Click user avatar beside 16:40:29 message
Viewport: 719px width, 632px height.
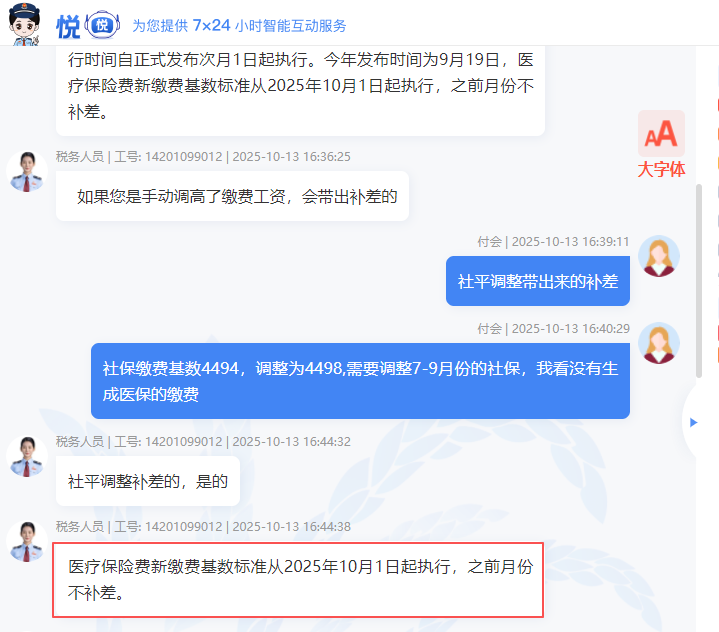659,343
